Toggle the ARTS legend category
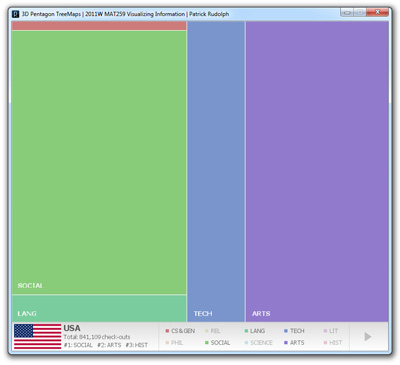The height and width of the screenshot is (365, 400). point(294,343)
